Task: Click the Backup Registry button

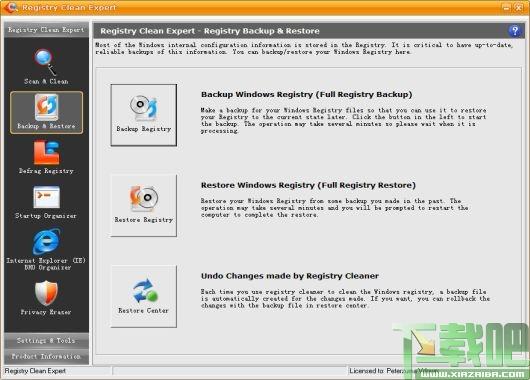Action: tap(144, 115)
